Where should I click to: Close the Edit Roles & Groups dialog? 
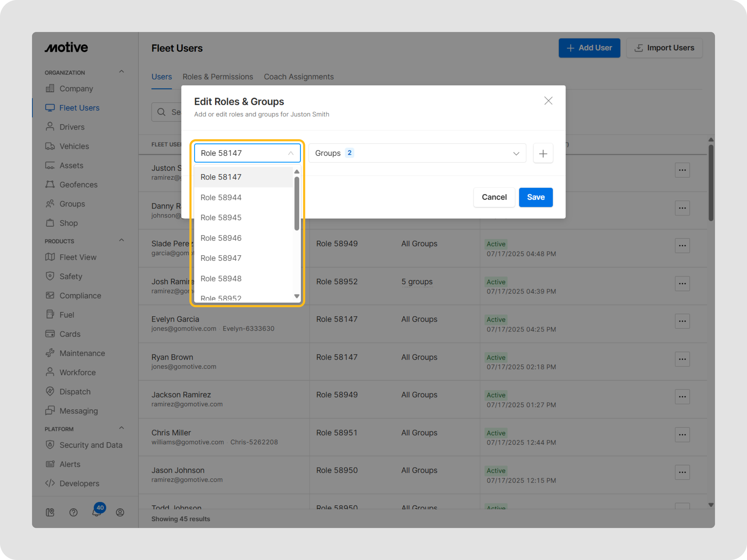coord(548,101)
